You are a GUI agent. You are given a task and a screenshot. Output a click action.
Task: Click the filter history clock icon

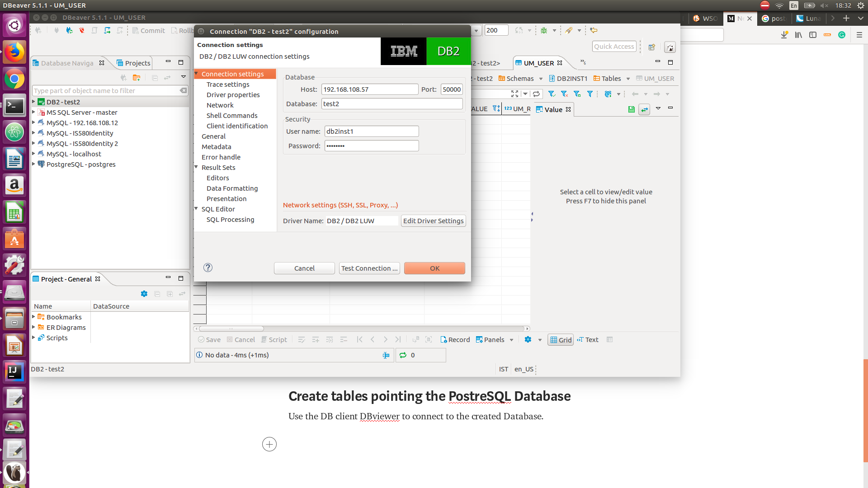pos(608,94)
